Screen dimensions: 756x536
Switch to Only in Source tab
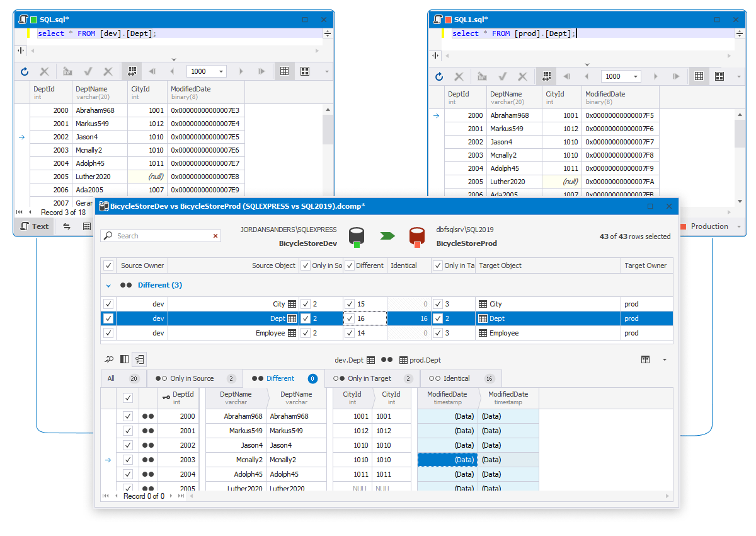pyautogui.click(x=195, y=379)
